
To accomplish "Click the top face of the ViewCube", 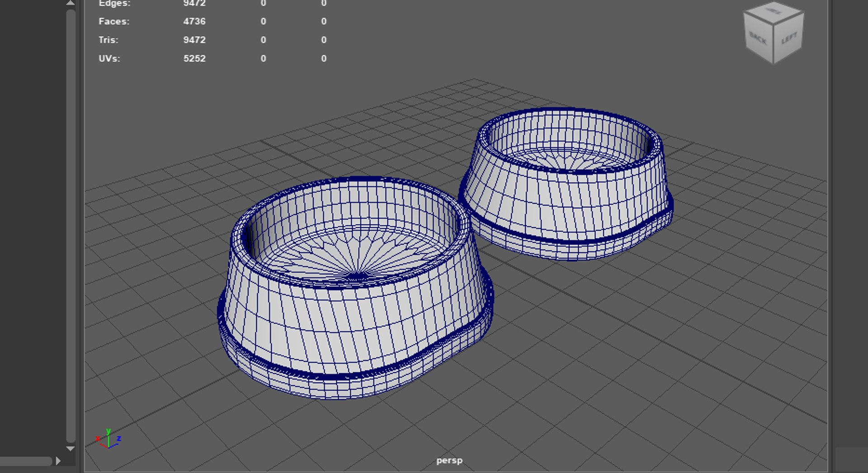I will tap(774, 13).
